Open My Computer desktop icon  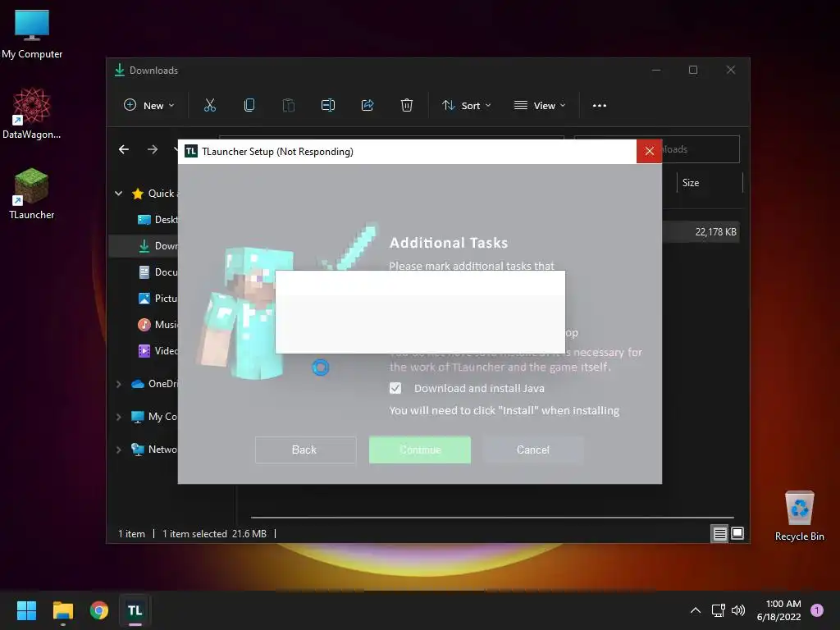[x=32, y=34]
